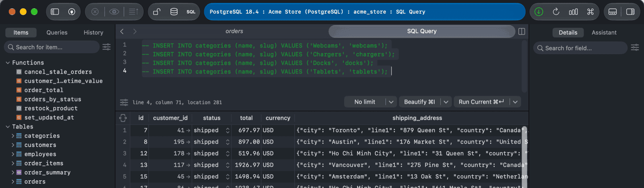Toggle the right sidebar panel icon
This screenshot has height=188, width=644.
pyautogui.click(x=630, y=12)
